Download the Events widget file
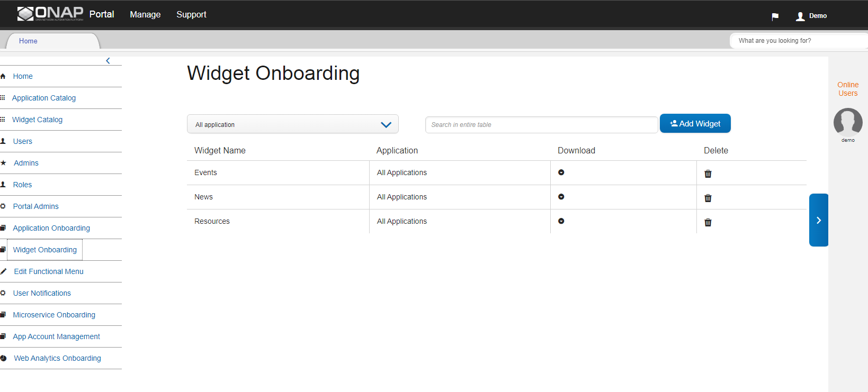The width and height of the screenshot is (868, 392). click(561, 172)
